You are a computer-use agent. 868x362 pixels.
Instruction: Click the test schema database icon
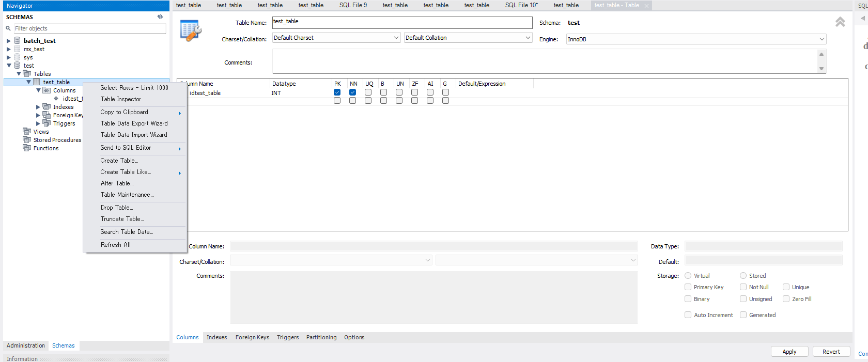pos(17,65)
